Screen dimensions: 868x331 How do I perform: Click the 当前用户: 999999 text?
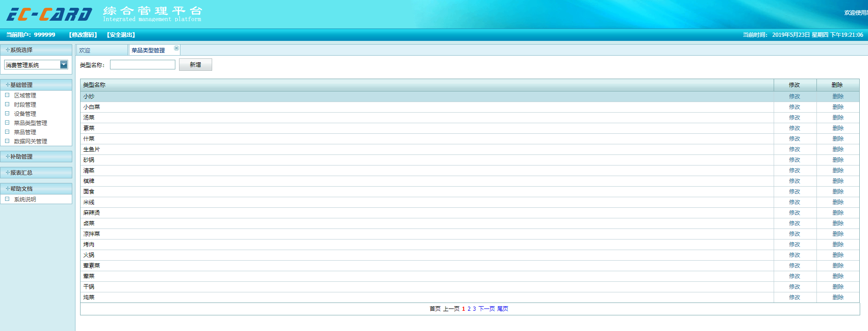pyautogui.click(x=31, y=34)
